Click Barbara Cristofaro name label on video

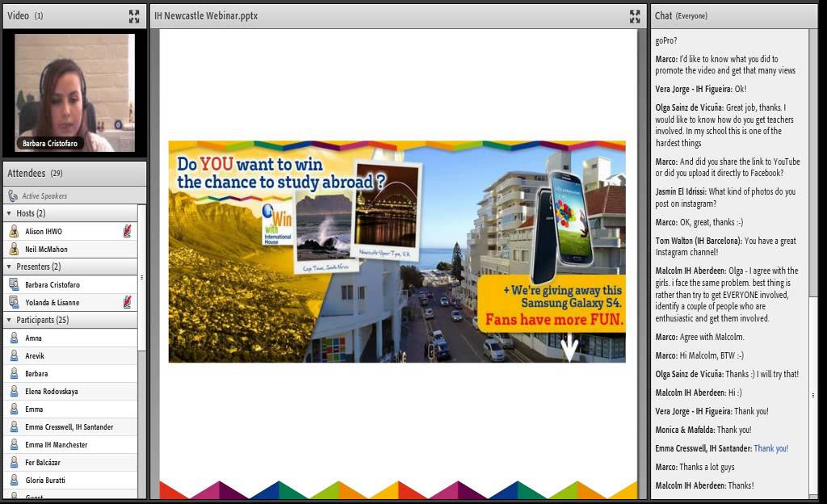[50, 144]
